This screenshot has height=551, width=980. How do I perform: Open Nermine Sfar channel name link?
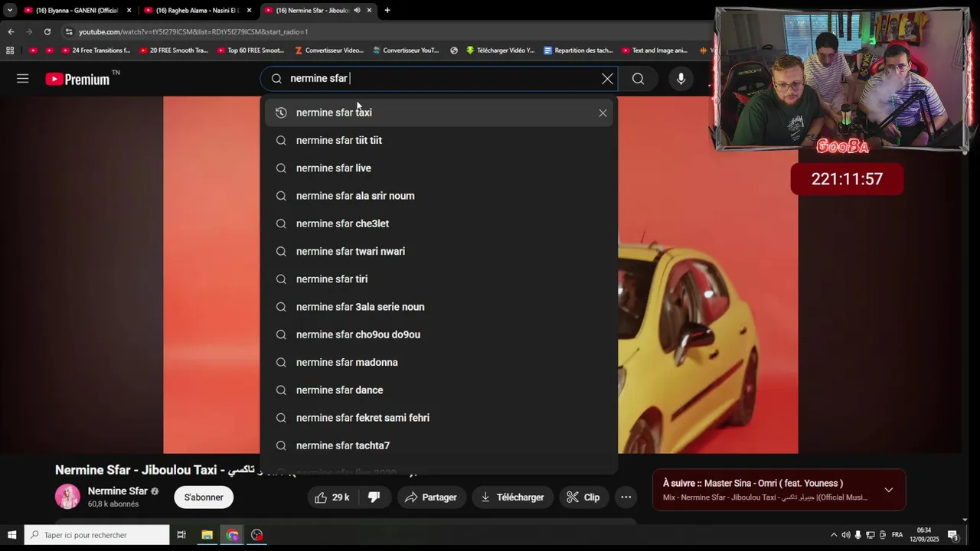pos(117,491)
